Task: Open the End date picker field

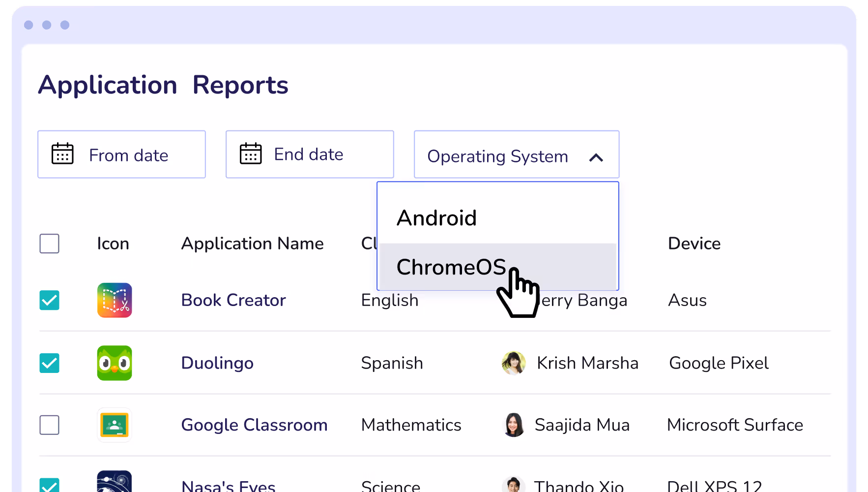Action: (x=310, y=154)
